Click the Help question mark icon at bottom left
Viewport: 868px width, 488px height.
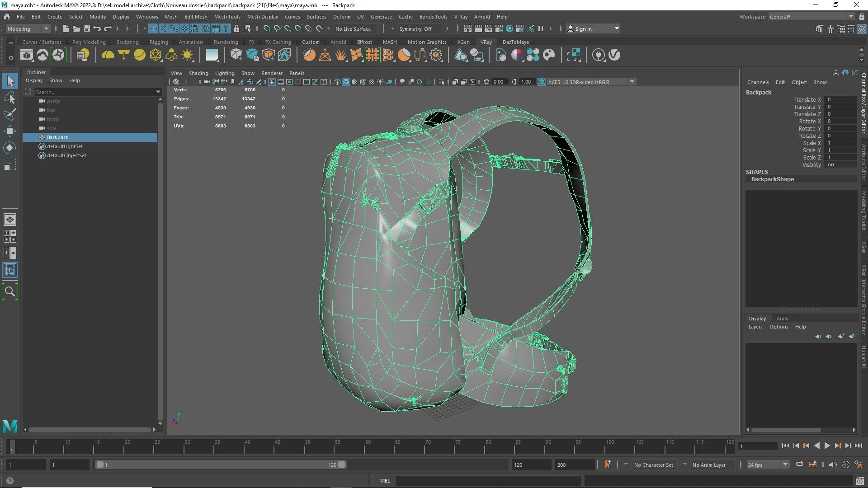pyautogui.click(x=10, y=481)
